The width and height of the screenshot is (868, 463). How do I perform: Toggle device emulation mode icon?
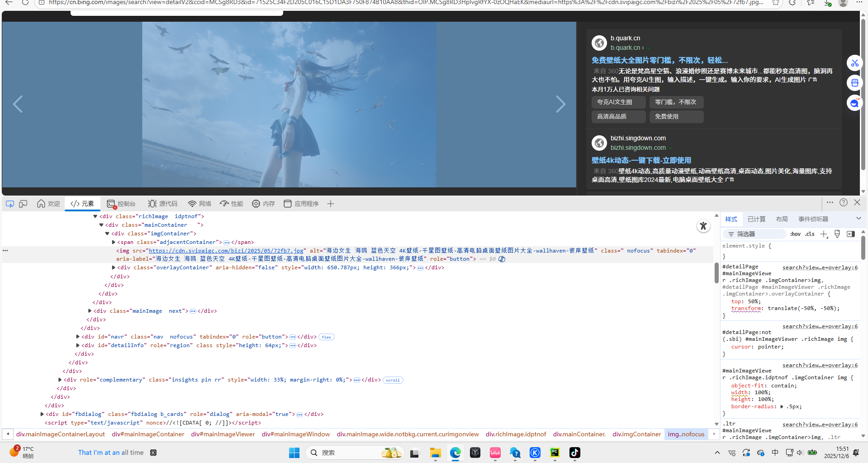(23, 204)
